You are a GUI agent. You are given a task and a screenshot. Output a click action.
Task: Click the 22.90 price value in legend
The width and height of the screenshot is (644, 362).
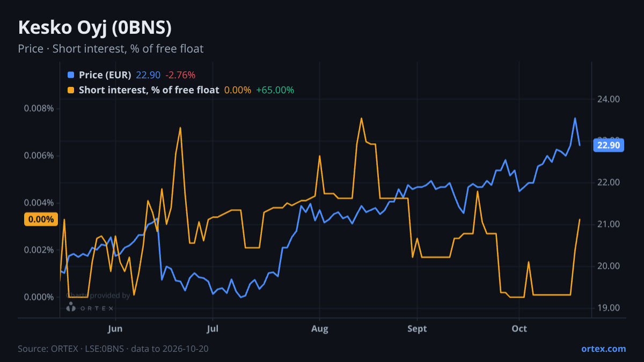click(148, 75)
